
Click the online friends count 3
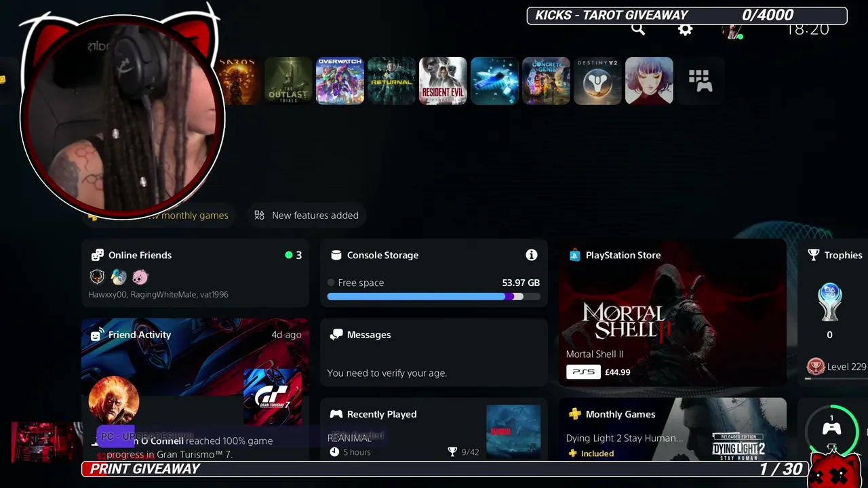pos(298,255)
